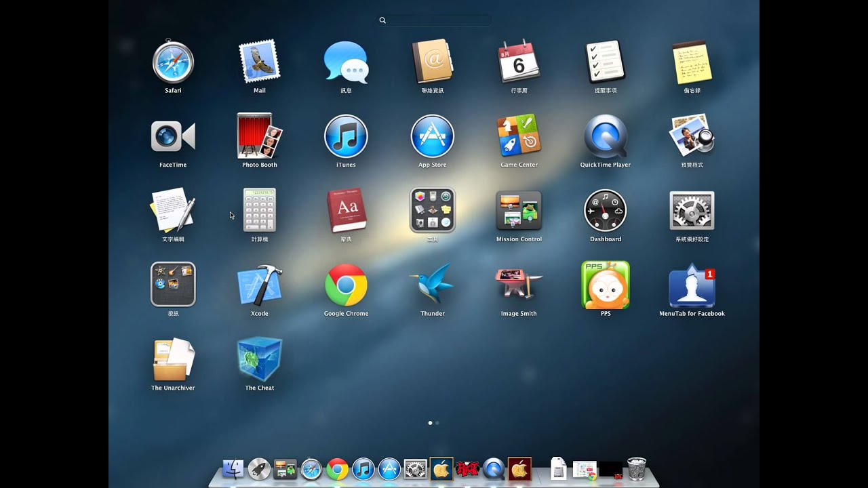Open the Notes app (備忘錄)

[x=692, y=62]
